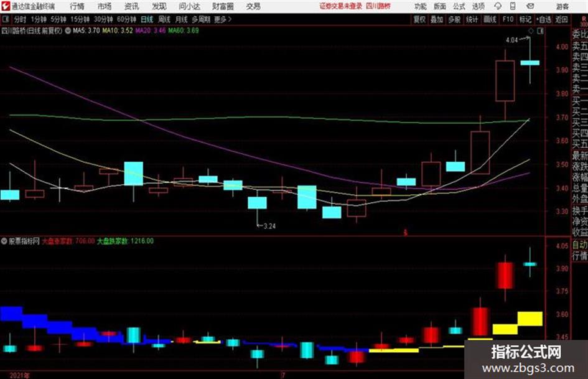The height and width of the screenshot is (379, 588).
Task: Open the 问小达 menu
Action: [189, 6]
